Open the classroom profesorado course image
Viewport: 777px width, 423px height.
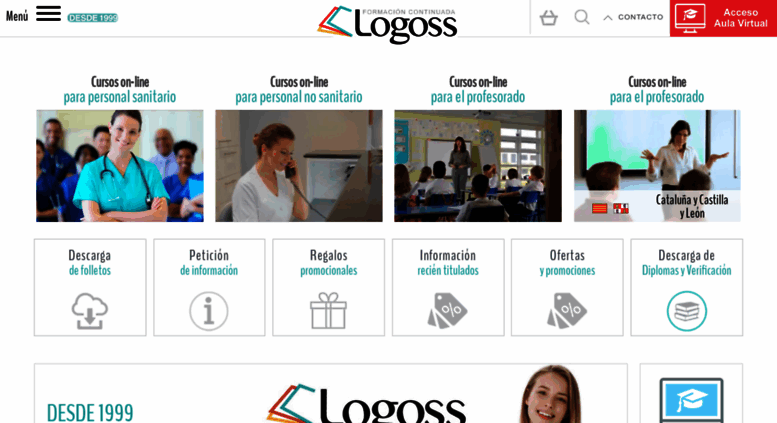[478, 166]
